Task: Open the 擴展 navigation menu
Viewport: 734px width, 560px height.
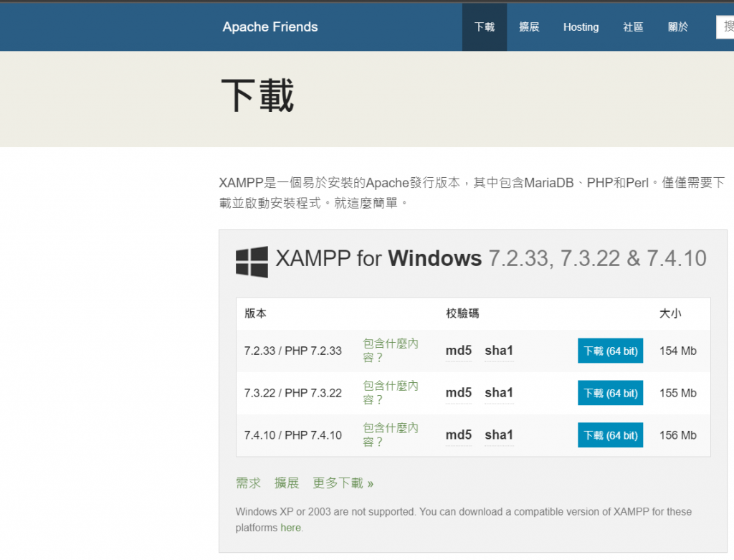Action: coord(529,27)
